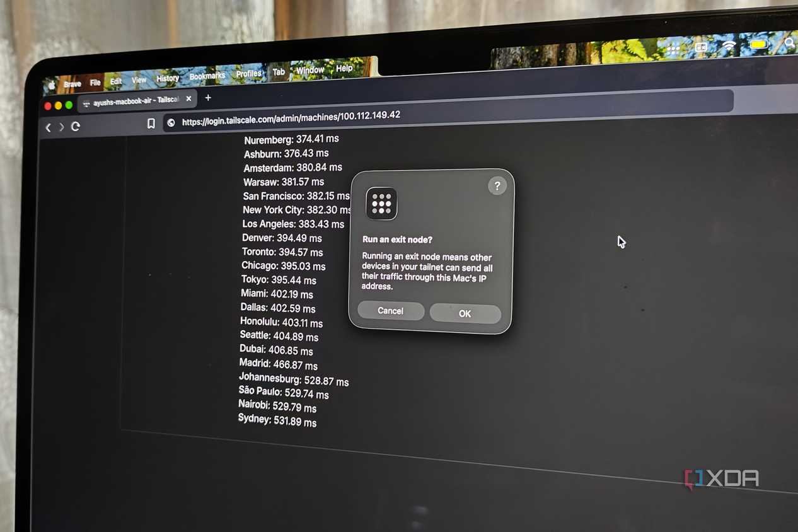
Task: Select 'Dubai: 406.85 ms' latency line
Action: click(x=276, y=350)
